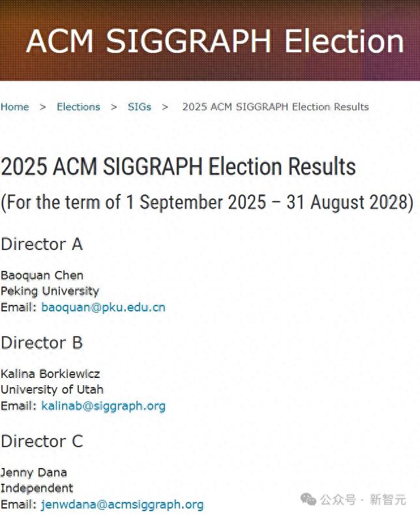Click email link baoquan@pku.edu.cn

(103, 307)
